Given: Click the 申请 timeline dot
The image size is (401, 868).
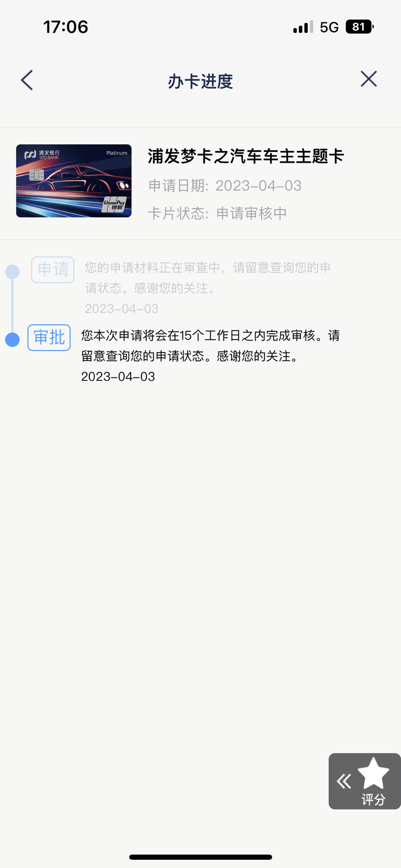Looking at the screenshot, I should 12,272.
